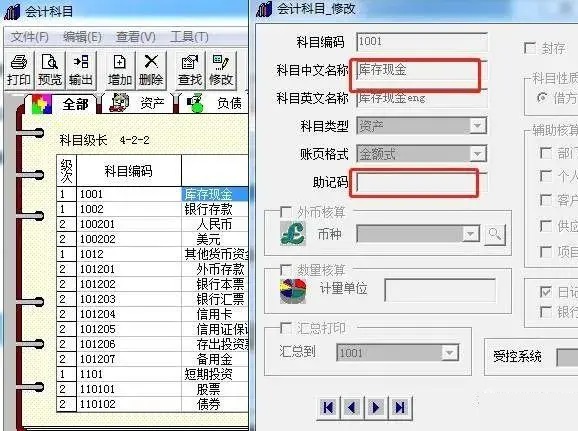578x431 pixels.
Task: Click the 修改 edit toolbar icon
Action: [x=221, y=70]
